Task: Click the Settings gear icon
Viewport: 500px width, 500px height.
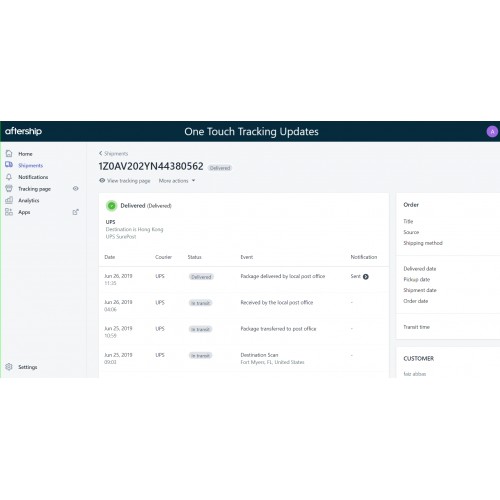Action: pyautogui.click(x=9, y=367)
